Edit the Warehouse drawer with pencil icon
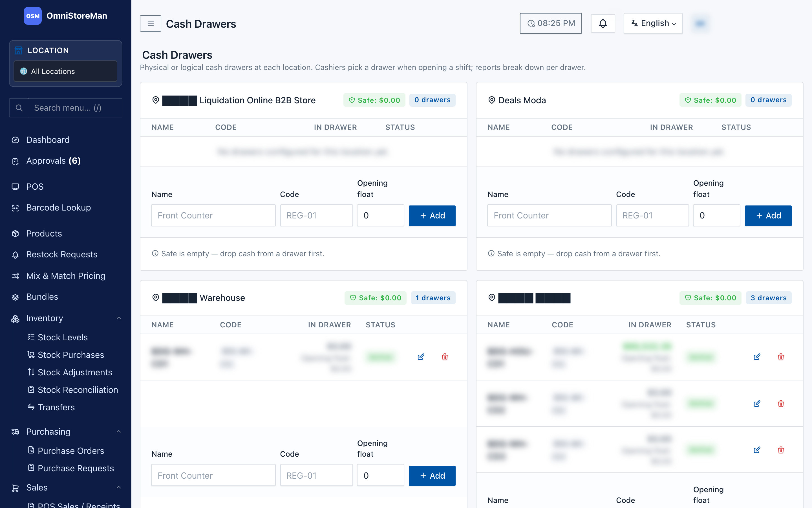 pos(421,357)
